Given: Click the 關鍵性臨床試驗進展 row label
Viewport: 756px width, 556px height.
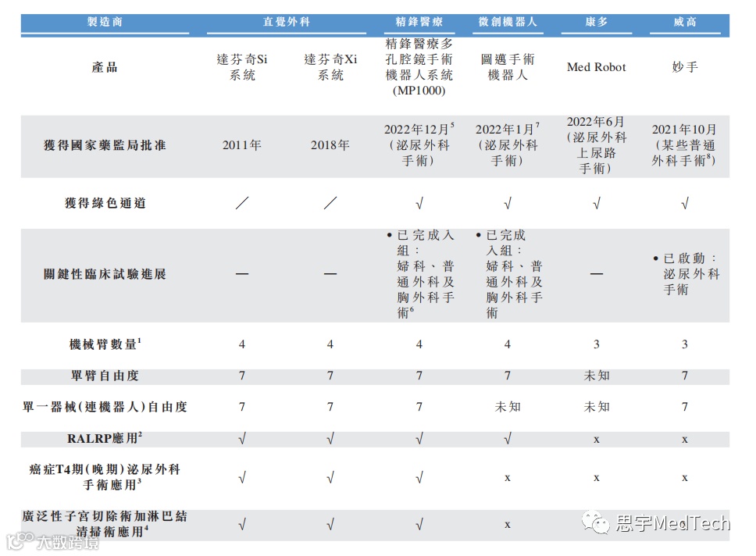Looking at the screenshot, I should (105, 274).
